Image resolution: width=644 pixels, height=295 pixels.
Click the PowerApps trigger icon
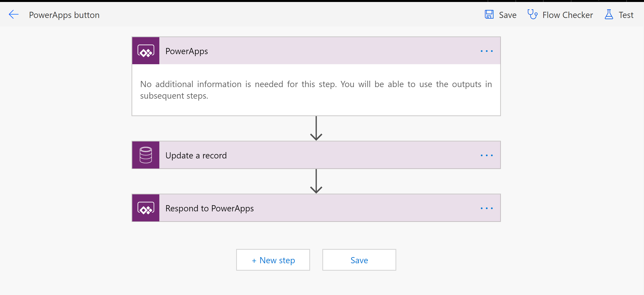146,51
